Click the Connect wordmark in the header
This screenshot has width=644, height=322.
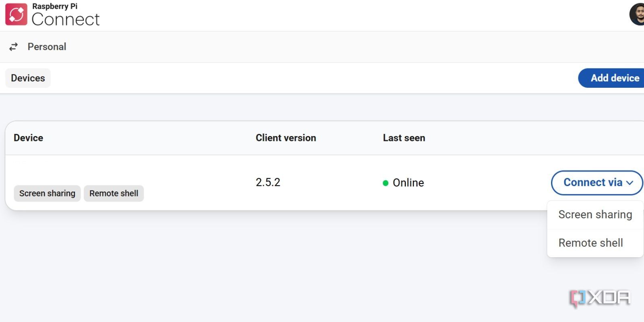[66, 19]
